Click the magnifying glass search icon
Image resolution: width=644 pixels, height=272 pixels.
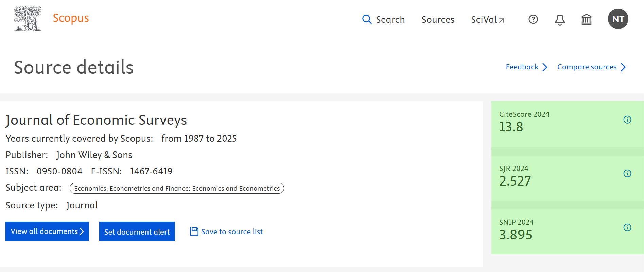pyautogui.click(x=367, y=19)
